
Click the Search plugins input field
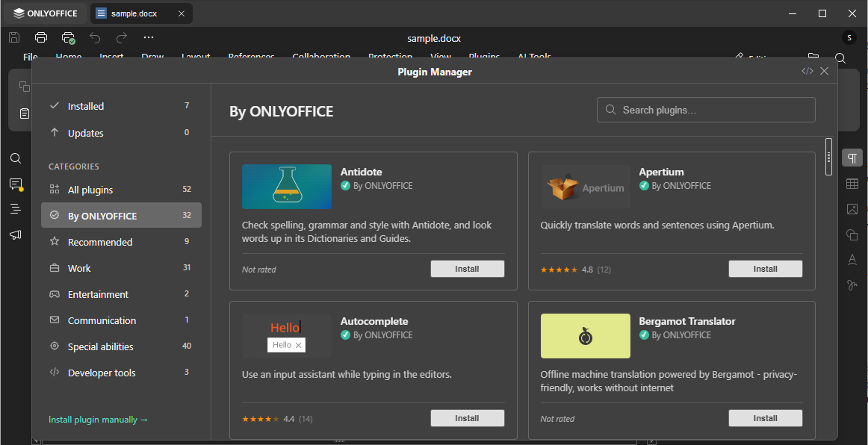point(706,110)
